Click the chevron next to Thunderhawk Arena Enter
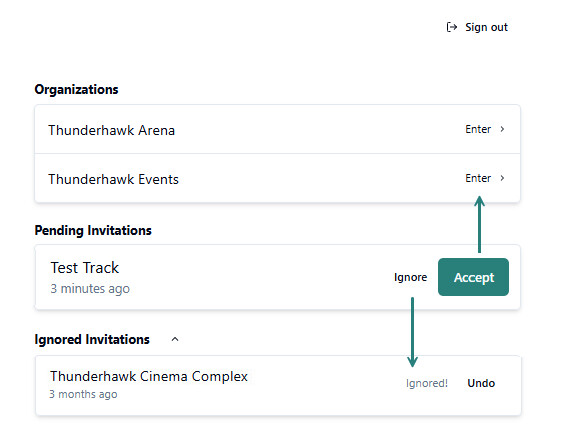Viewport: 568px width, 424px height. pos(502,129)
